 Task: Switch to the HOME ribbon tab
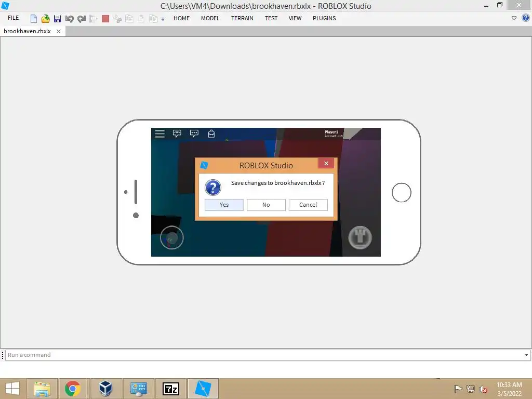[181, 18]
